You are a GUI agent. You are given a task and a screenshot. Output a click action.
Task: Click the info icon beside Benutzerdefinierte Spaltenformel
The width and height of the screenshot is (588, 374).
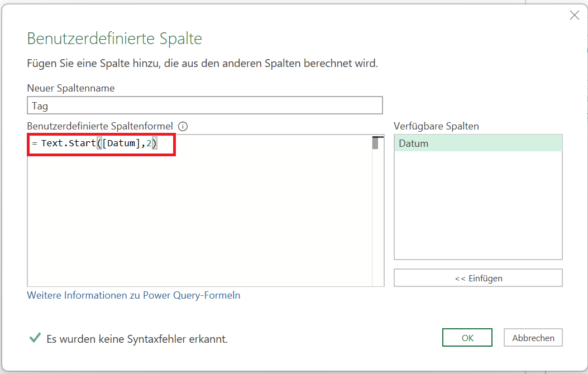coord(183,126)
